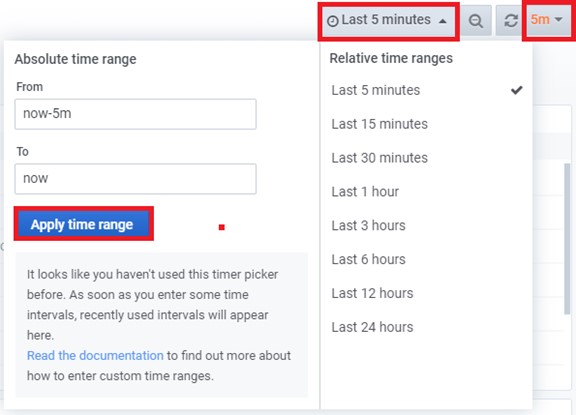Select Last 3 hours range
Screen dimensions: 576x415
pyautogui.click(x=368, y=225)
